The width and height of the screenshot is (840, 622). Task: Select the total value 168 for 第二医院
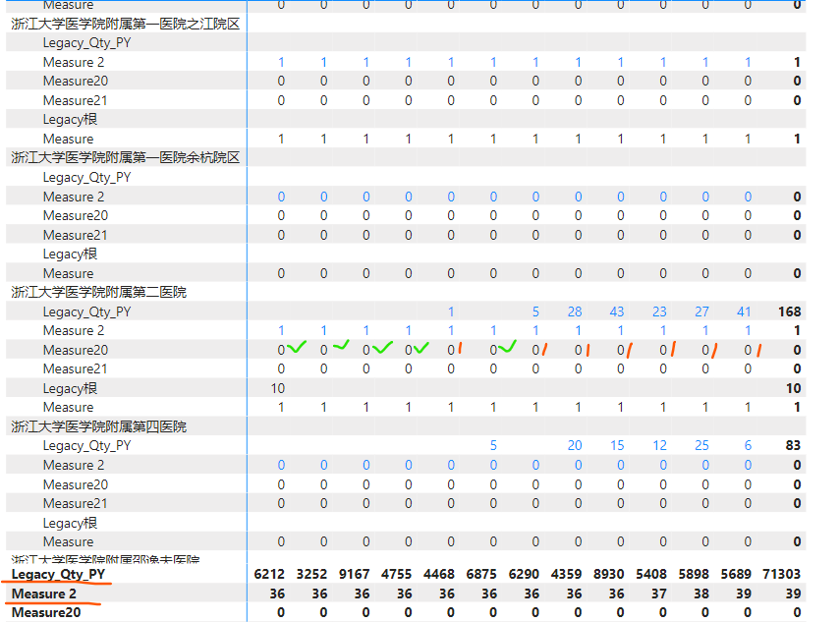coord(790,311)
